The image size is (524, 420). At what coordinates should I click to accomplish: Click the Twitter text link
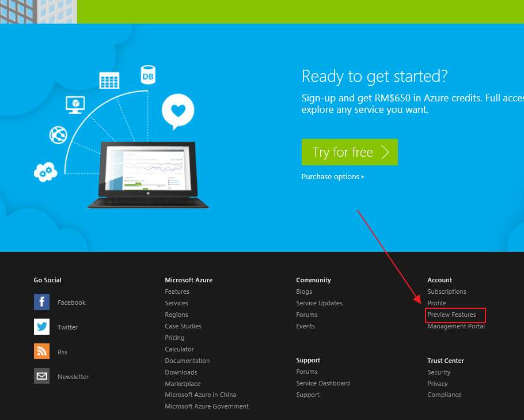[x=67, y=327]
